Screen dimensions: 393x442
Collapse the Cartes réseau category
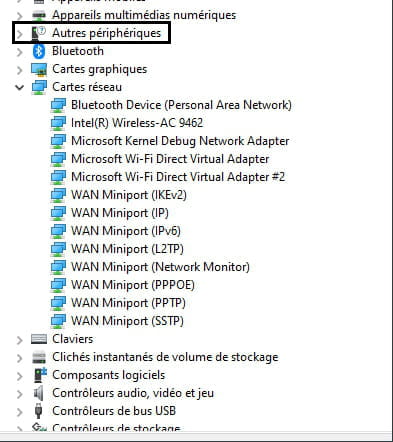(x=20, y=87)
